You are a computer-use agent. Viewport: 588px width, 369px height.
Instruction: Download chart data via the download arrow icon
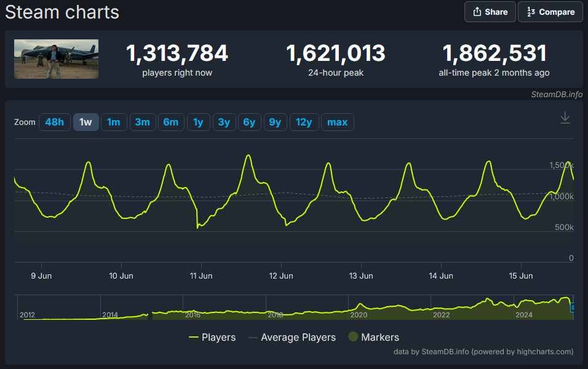(565, 117)
